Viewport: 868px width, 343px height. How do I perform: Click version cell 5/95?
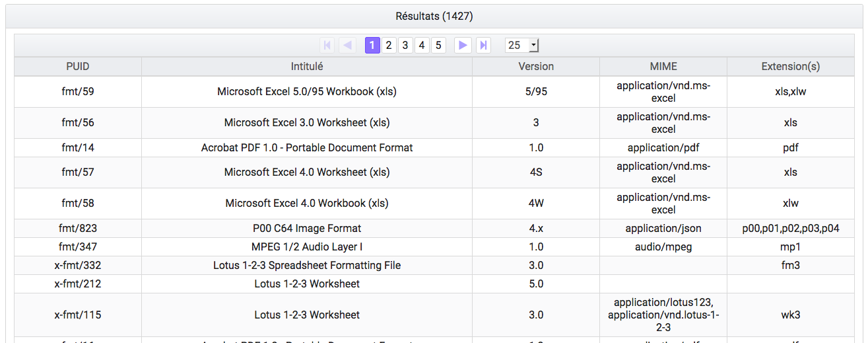pyautogui.click(x=536, y=92)
